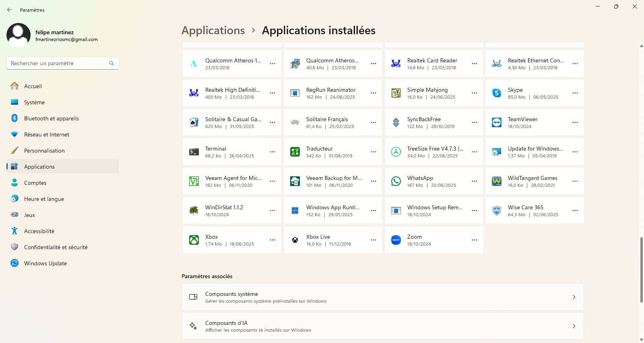Open more options for WinDirStat 1.1.2
The height and width of the screenshot is (343, 644).
272,211
